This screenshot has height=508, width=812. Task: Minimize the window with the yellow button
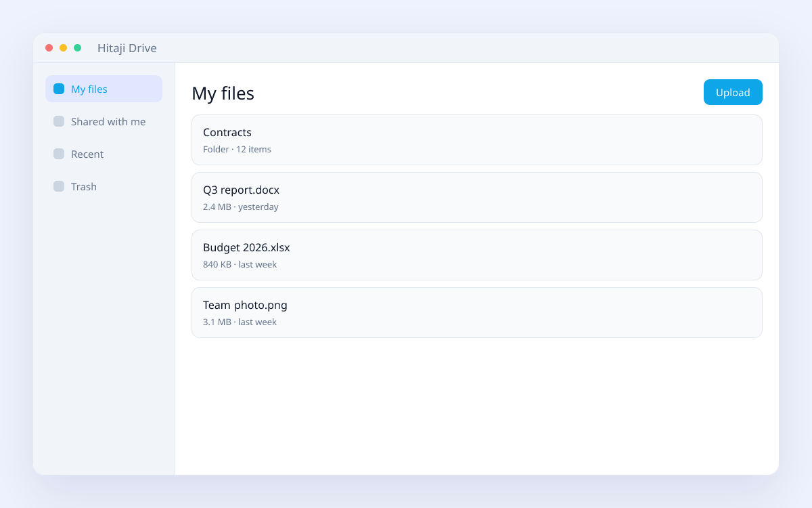tap(63, 47)
